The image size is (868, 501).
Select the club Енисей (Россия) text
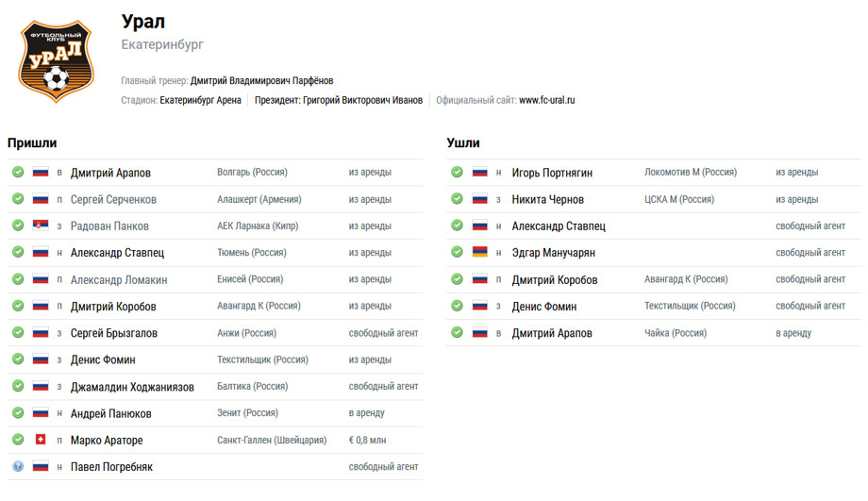coord(250,279)
